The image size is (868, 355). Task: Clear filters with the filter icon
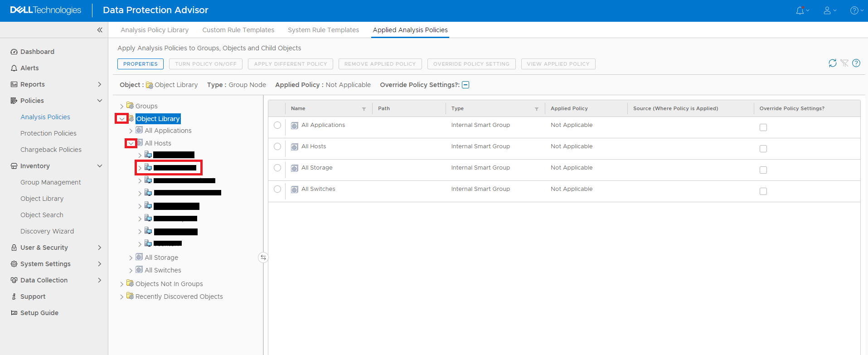844,63
